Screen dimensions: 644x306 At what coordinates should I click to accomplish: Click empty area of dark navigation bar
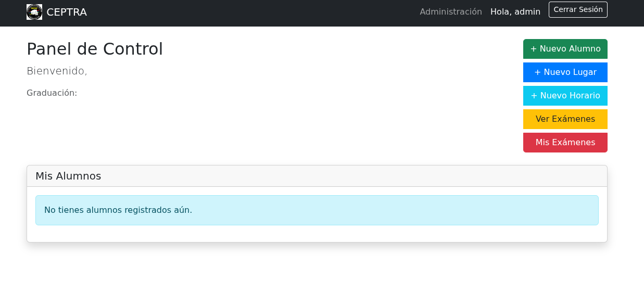point(250,12)
